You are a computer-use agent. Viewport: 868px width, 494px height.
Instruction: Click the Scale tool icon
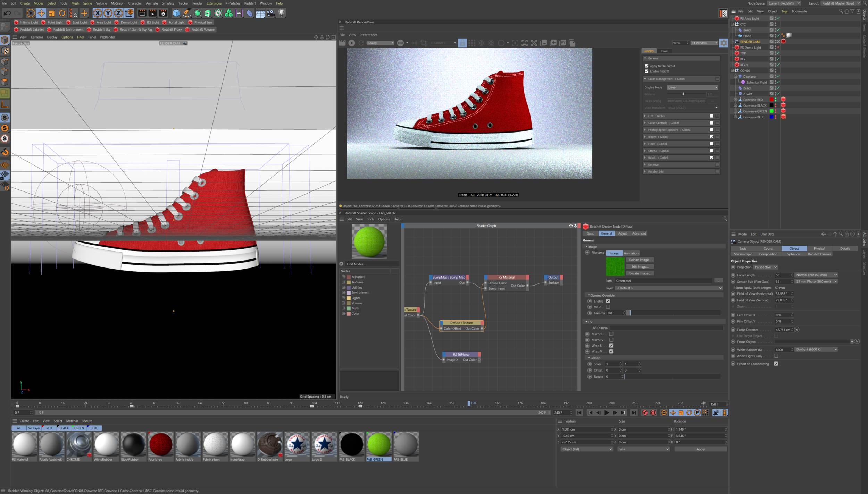[x=52, y=13]
